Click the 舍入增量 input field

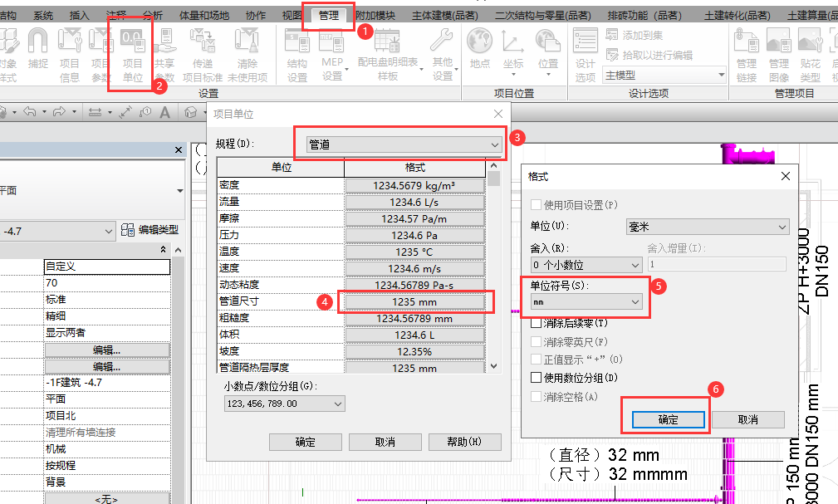pos(717,264)
